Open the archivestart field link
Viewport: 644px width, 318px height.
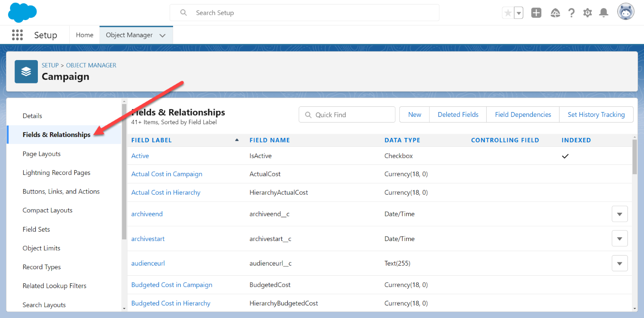pyautogui.click(x=148, y=239)
